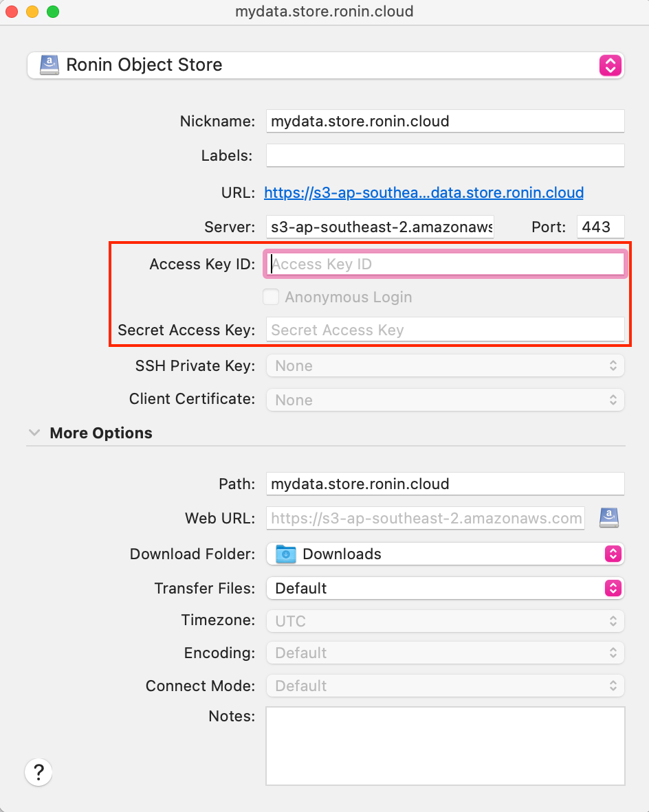The width and height of the screenshot is (649, 812).
Task: Click the Access Key ID label
Action: pos(202,264)
